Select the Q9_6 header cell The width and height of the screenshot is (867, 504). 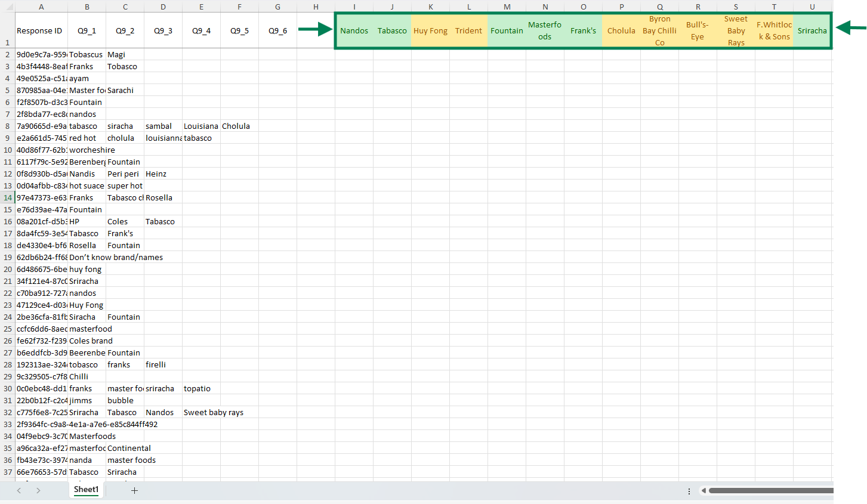(277, 30)
